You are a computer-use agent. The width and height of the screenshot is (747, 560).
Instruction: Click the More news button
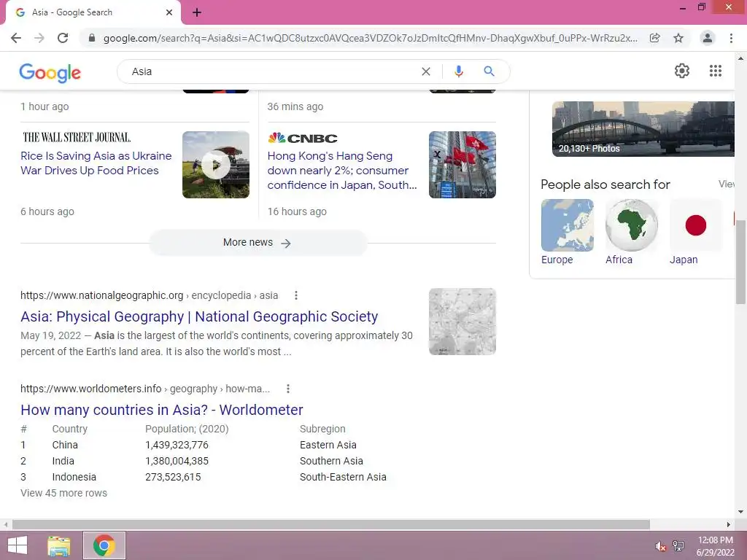[x=258, y=243]
